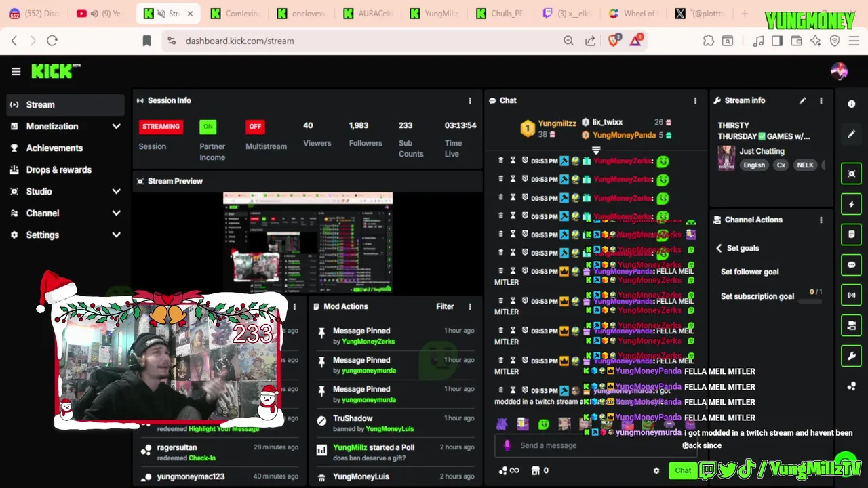
Task: Open Channel Actions three-dot menu
Action: coord(821,220)
